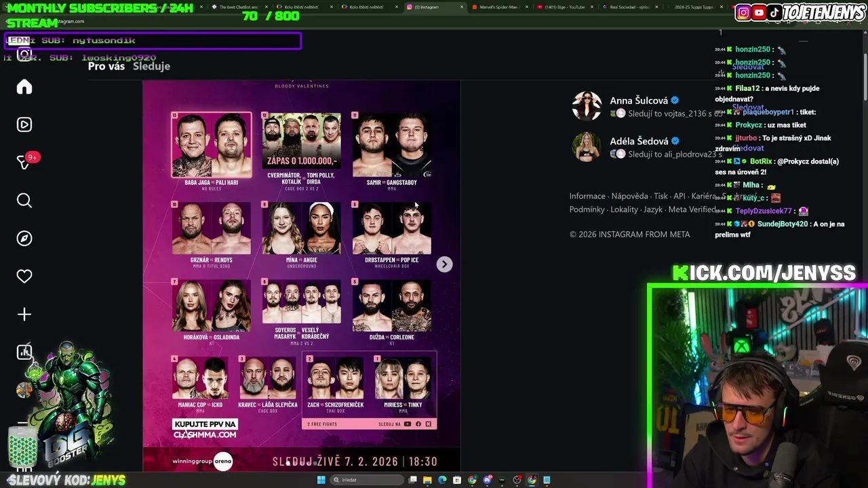Switch to 'The best ChatBot' browser tab
Image resolution: width=868 pixels, height=488 pixels.
(238, 7)
